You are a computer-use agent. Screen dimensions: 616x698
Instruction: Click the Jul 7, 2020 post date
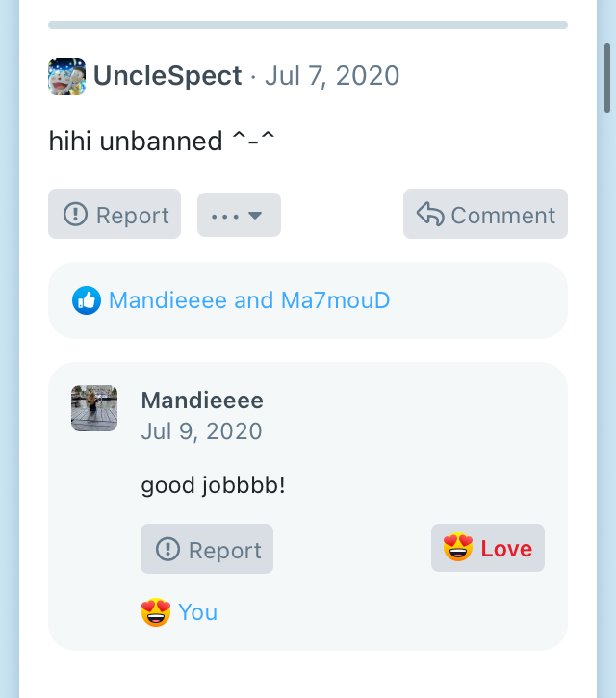332,76
